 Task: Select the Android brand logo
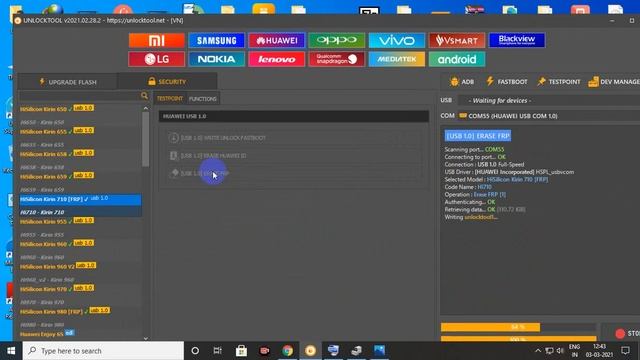457,59
